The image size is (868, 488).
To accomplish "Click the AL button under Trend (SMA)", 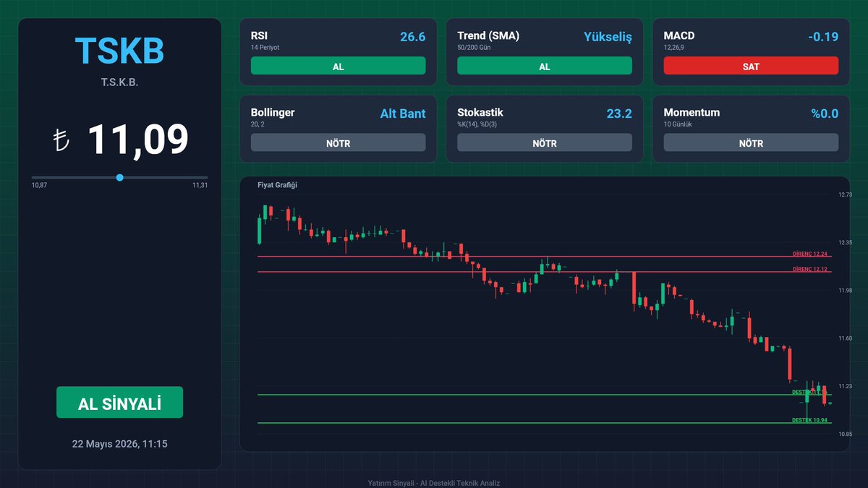I will (545, 66).
